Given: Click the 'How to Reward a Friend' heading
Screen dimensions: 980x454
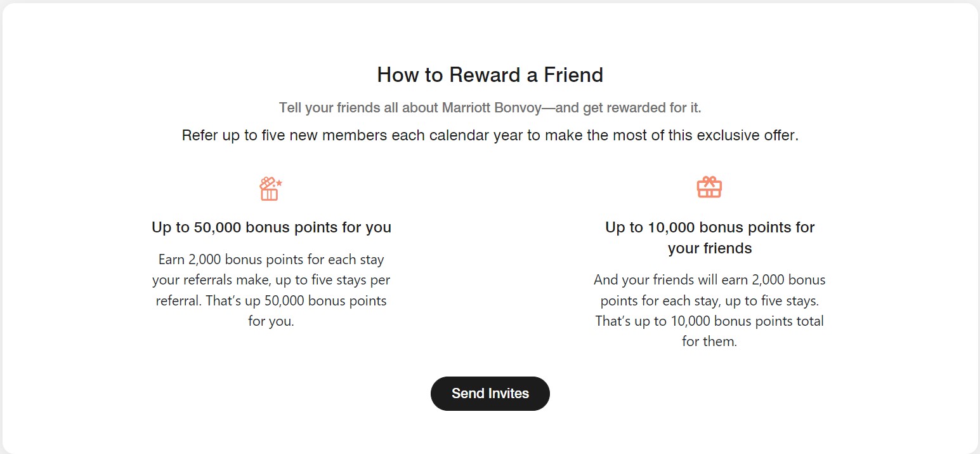Looking at the screenshot, I should pos(490,74).
